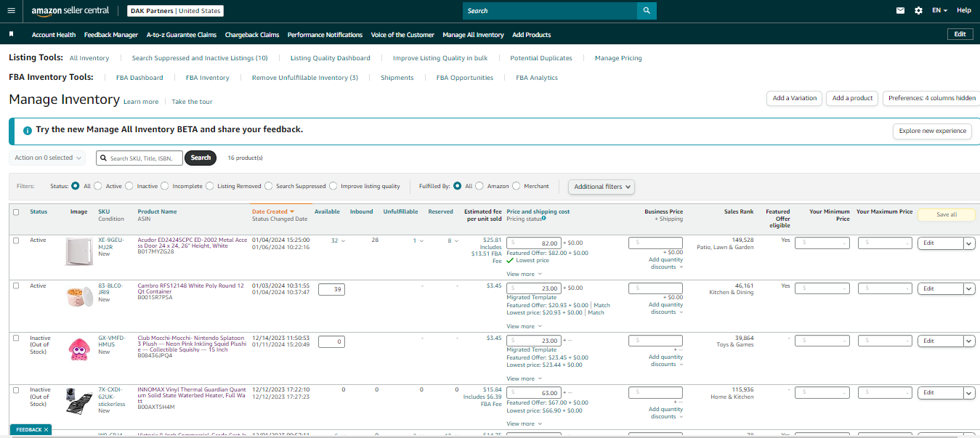Open the INNOMAX waterbed heater thumbnail

[79, 401]
